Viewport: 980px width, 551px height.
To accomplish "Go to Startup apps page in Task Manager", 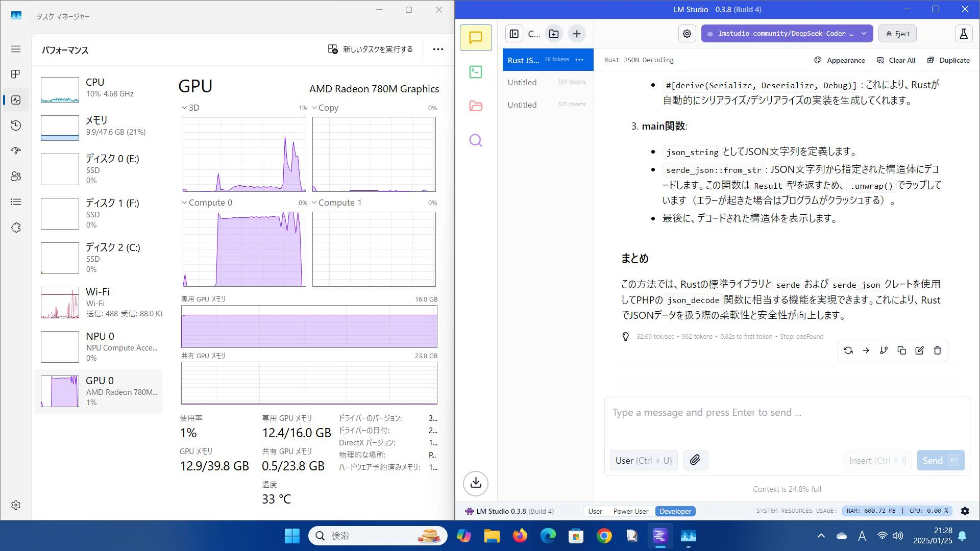I will [16, 151].
